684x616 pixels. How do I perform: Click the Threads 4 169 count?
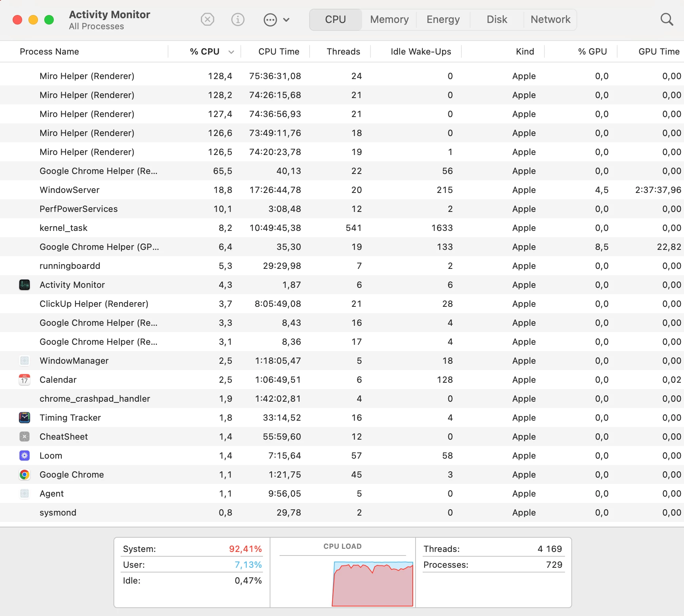[550, 549]
